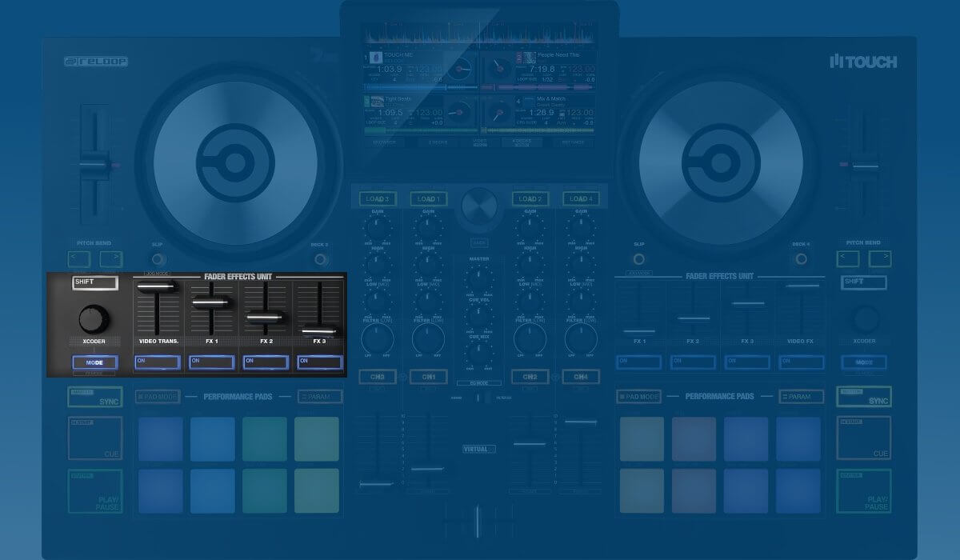Switch to 4 Decks view on touchscreen
This screenshot has width=960, height=560.
click(x=521, y=142)
